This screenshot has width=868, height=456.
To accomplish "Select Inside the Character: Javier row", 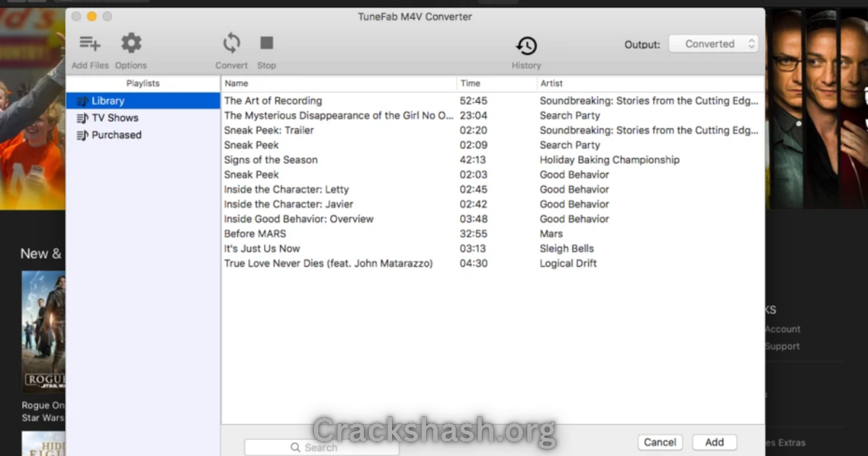I will click(493, 204).
